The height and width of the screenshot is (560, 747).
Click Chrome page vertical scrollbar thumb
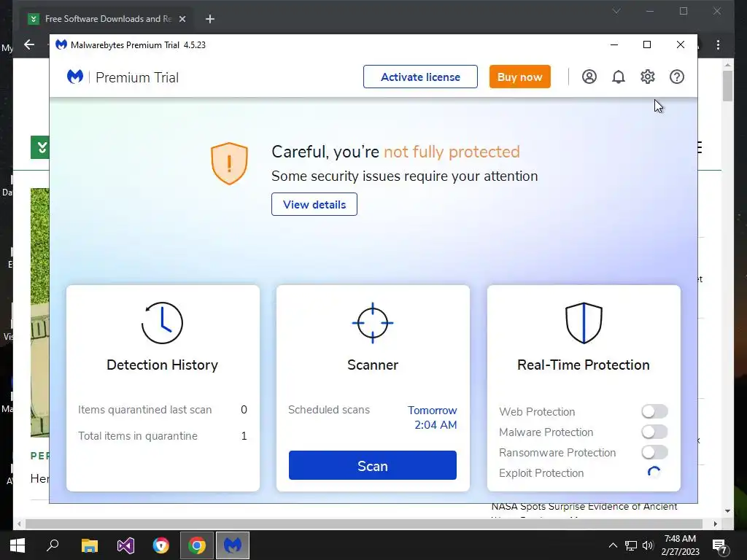coord(727,86)
